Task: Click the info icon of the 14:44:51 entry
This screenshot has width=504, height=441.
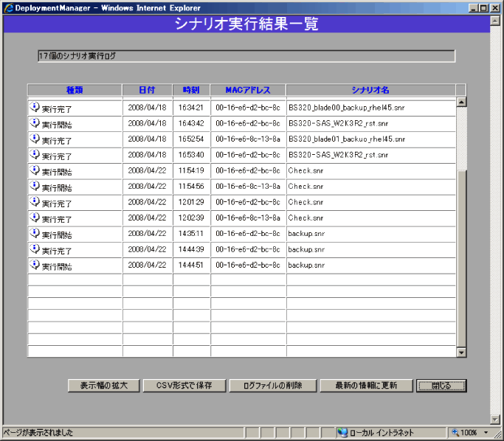Action: click(35, 264)
